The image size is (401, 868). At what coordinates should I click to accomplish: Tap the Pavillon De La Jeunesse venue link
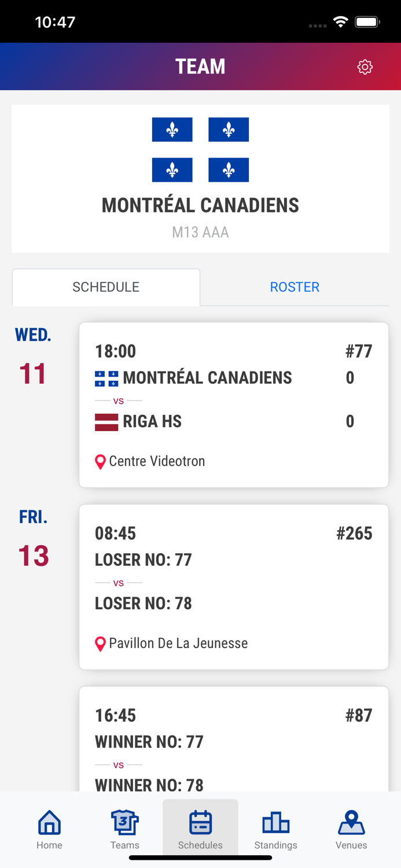click(178, 643)
